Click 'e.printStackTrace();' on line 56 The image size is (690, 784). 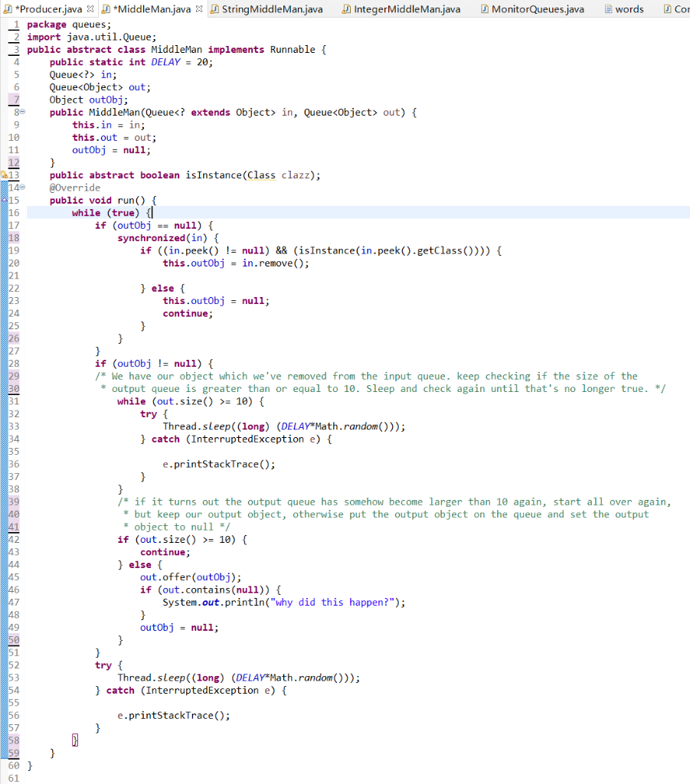(x=174, y=715)
